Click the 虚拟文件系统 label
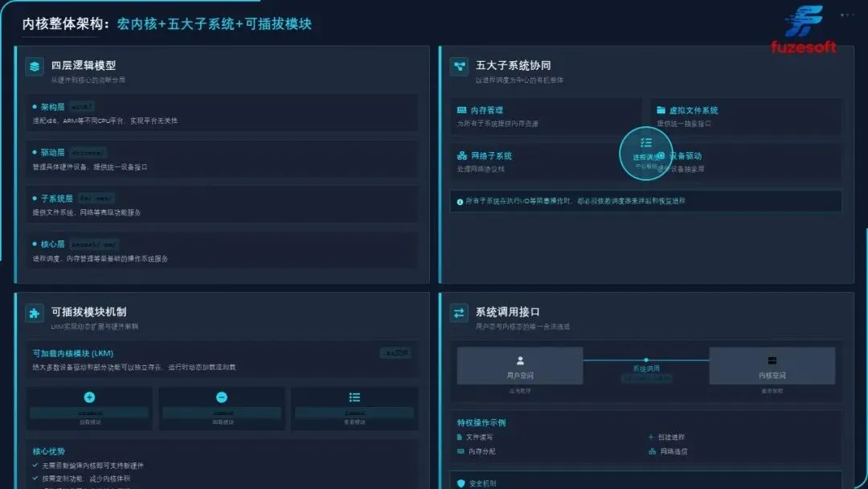The height and width of the screenshot is (489, 868). click(694, 110)
